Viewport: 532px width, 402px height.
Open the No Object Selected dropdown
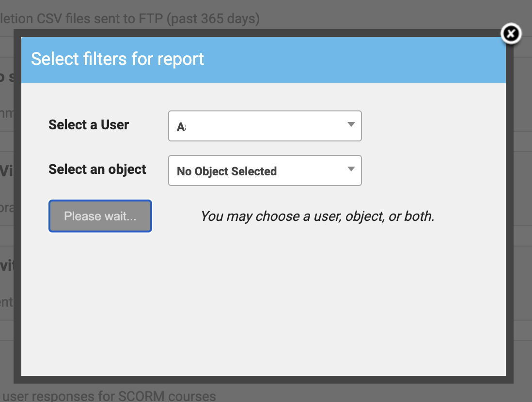[x=265, y=170]
